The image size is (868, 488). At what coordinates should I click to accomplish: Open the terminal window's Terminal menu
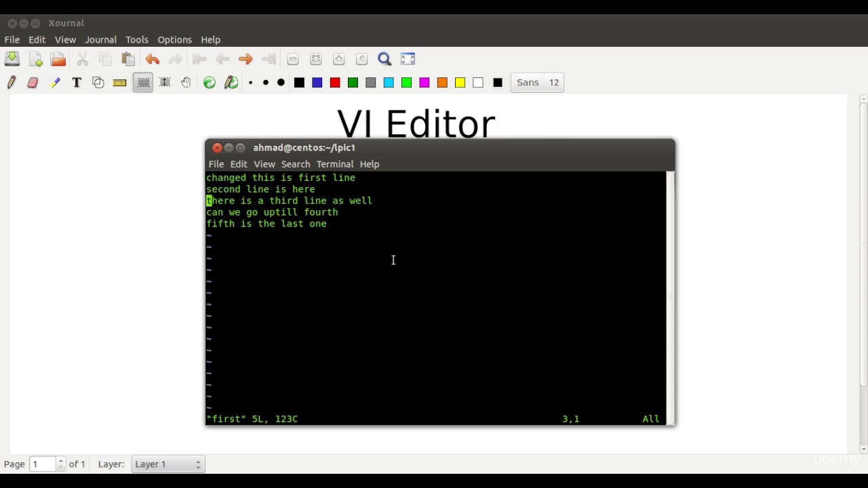pos(335,164)
